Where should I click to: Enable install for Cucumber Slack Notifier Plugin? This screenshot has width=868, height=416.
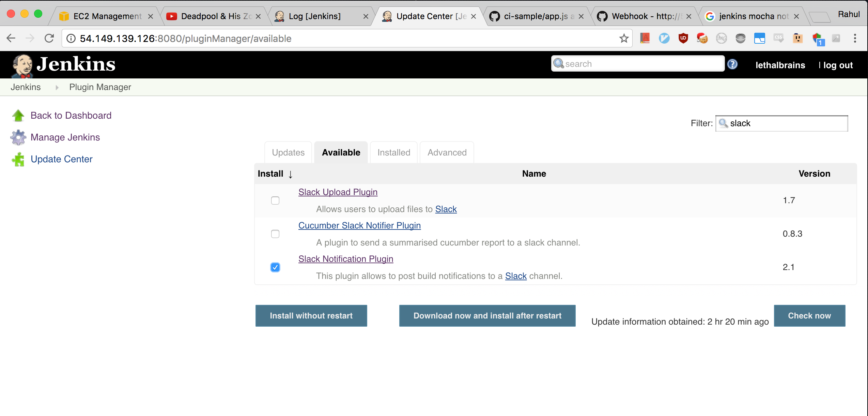[275, 234]
